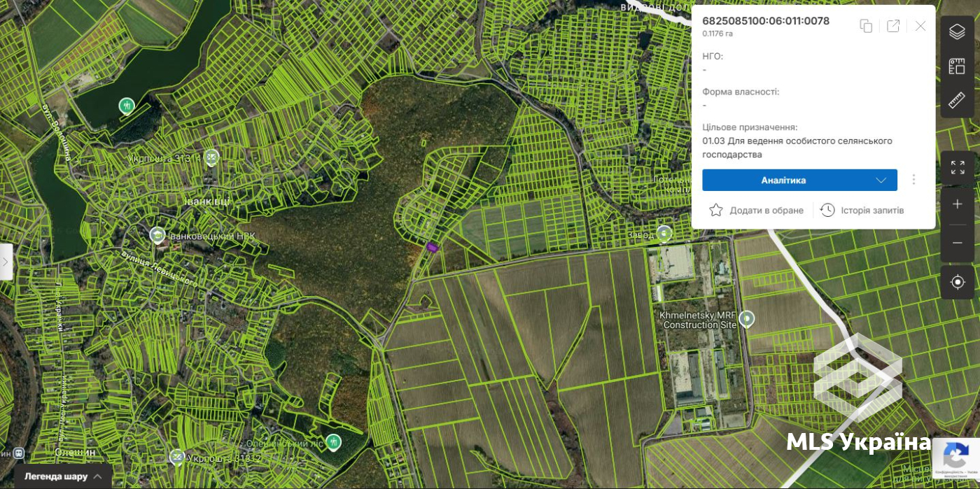Select the ruler measurement tool
This screenshot has height=489, width=980.
(957, 101)
